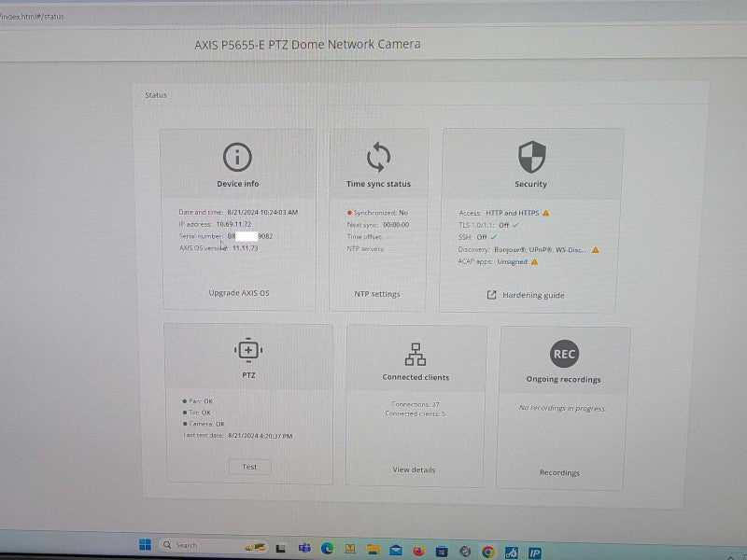Click the Discovery Bonjour, UPnP value

click(541, 249)
